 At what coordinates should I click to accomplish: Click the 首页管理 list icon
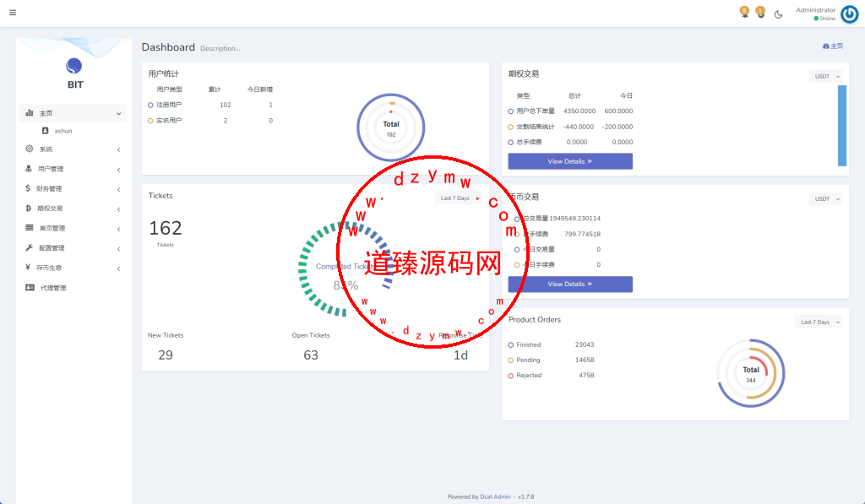point(30,228)
